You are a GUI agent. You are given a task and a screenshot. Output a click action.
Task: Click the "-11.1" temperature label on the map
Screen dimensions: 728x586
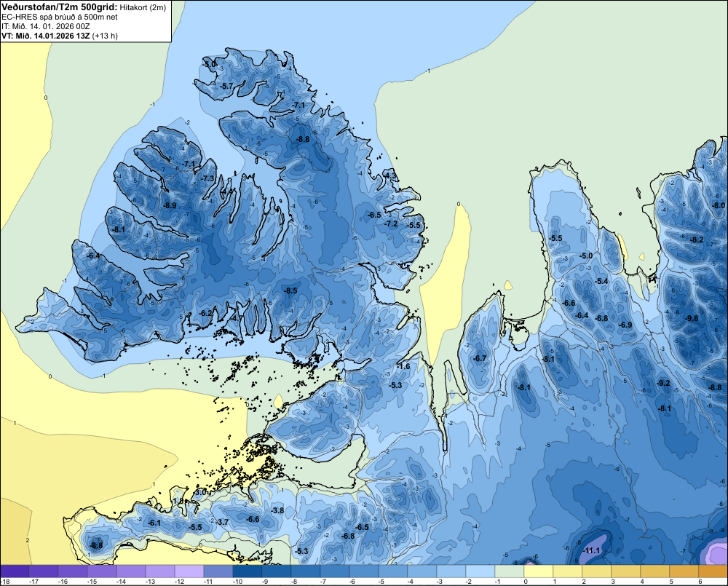tap(592, 551)
